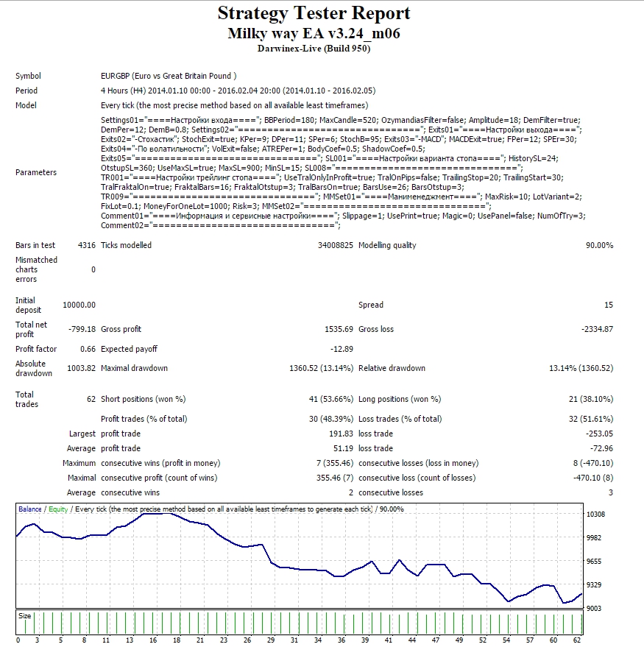Select the Relative drawdown value 13.14% (1360.52)
The width and height of the screenshot is (644, 647).
(581, 368)
